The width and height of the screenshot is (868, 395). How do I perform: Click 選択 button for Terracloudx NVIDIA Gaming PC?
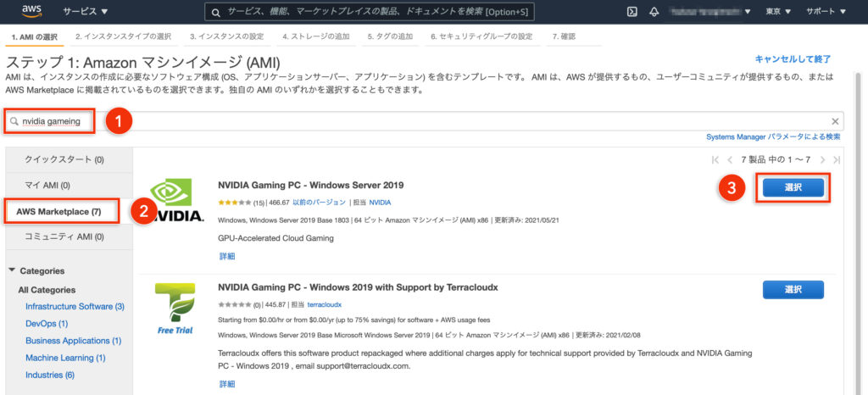(793, 289)
